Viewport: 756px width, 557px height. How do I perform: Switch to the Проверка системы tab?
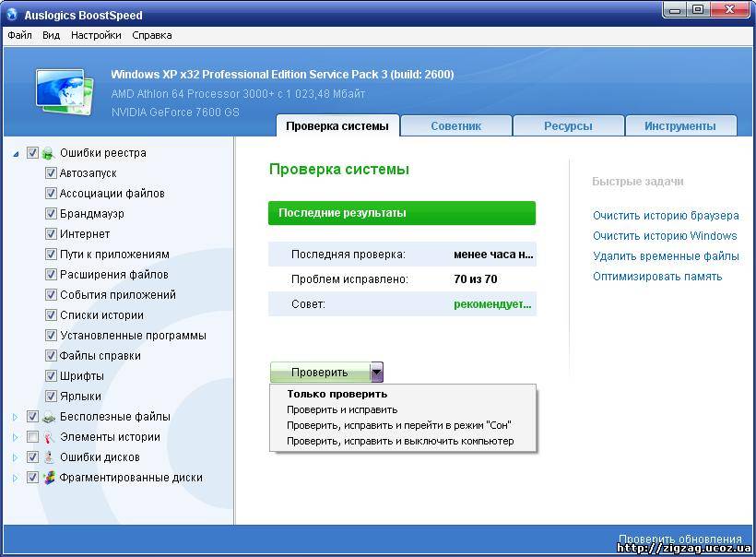pos(337,125)
